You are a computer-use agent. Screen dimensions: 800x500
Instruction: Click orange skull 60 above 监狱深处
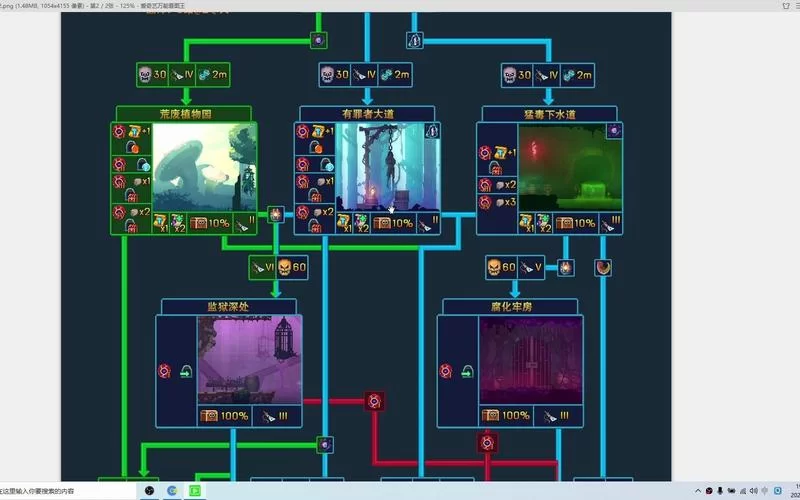click(292, 267)
